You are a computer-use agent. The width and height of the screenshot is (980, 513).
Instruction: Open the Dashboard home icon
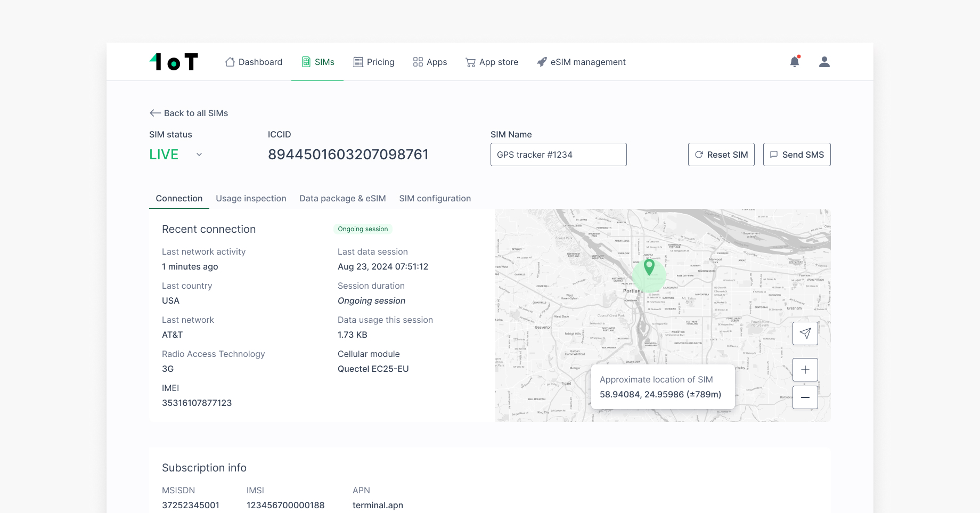click(230, 62)
